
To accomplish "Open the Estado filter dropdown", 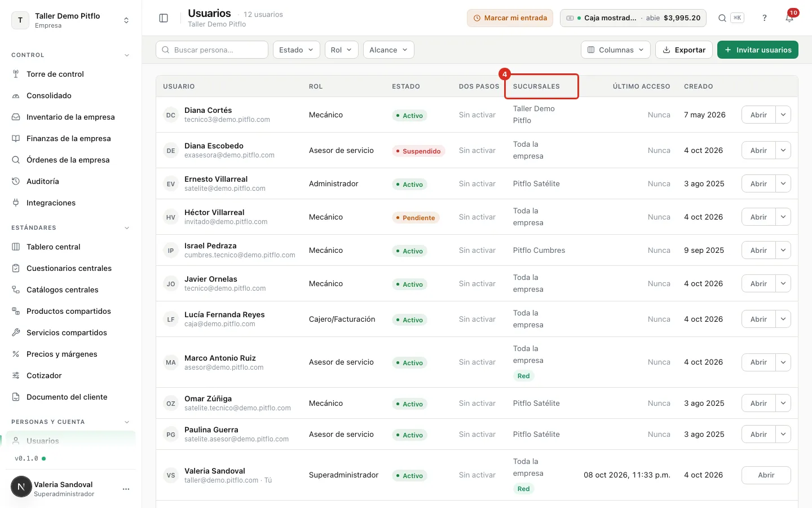I will click(x=297, y=50).
